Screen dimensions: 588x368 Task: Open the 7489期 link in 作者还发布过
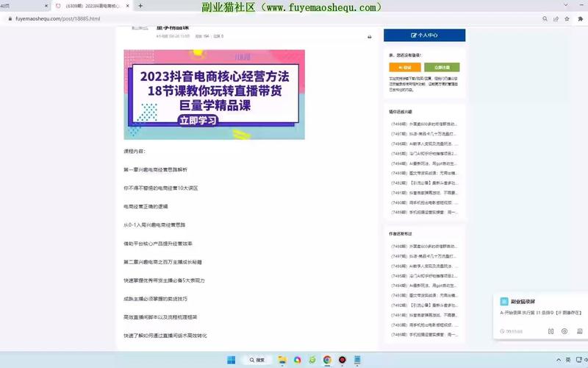[424, 335]
